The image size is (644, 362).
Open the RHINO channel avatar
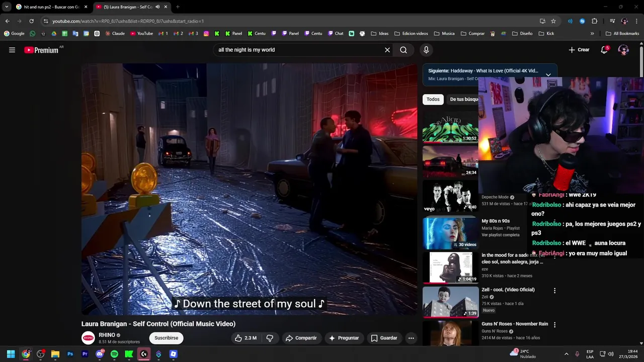coord(88,338)
